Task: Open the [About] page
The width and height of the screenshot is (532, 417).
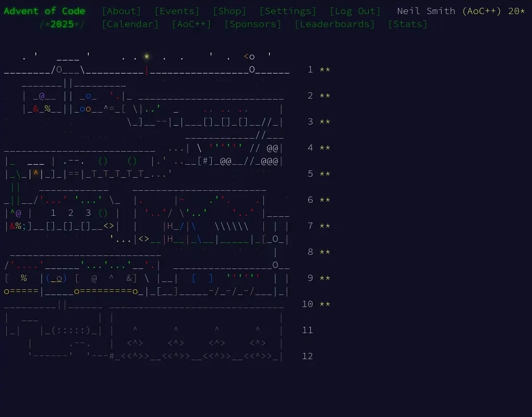Action: pos(121,10)
